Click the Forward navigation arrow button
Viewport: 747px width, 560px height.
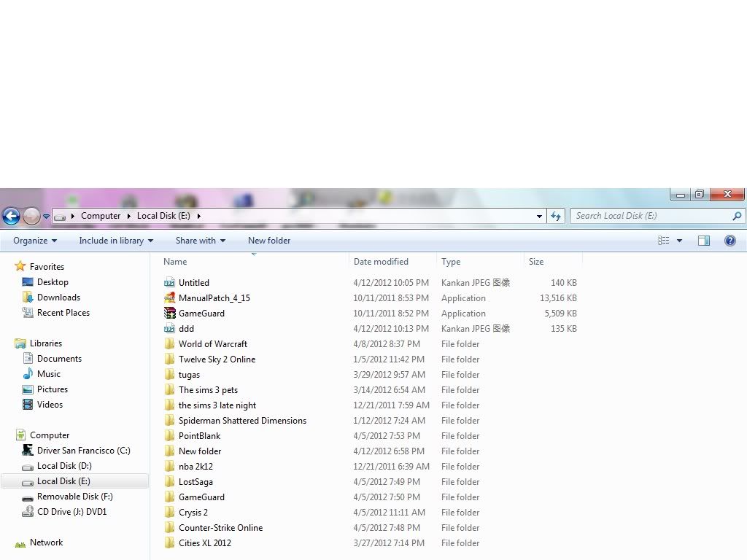point(31,216)
